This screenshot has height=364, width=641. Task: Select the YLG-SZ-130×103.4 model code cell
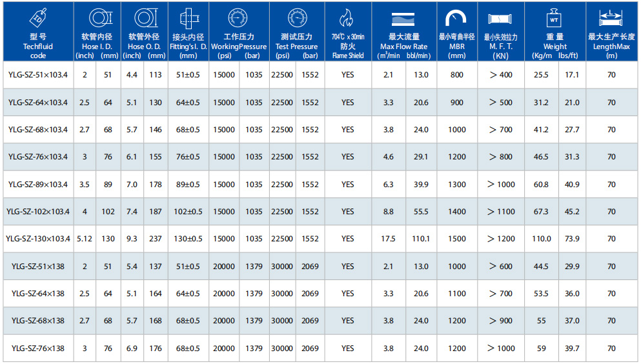37,239
